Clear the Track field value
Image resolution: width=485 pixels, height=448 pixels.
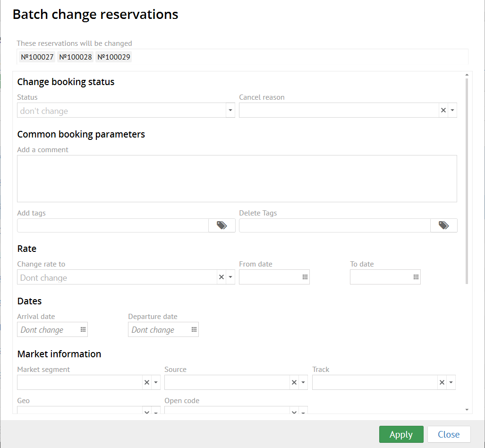[x=442, y=382]
